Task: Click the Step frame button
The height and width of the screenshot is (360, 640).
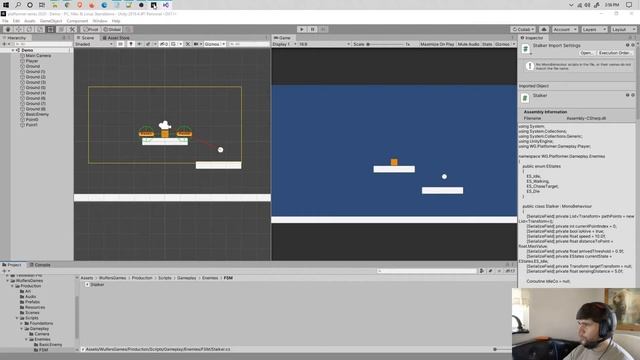Action: pos(323,29)
